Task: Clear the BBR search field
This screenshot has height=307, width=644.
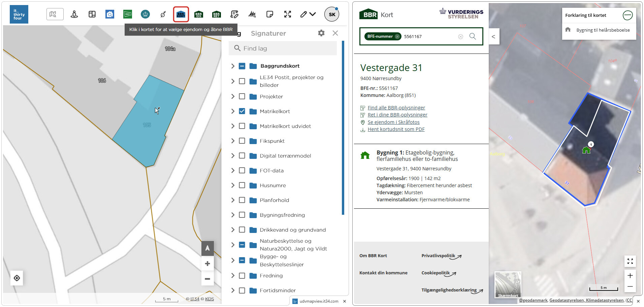Action: coord(460,36)
